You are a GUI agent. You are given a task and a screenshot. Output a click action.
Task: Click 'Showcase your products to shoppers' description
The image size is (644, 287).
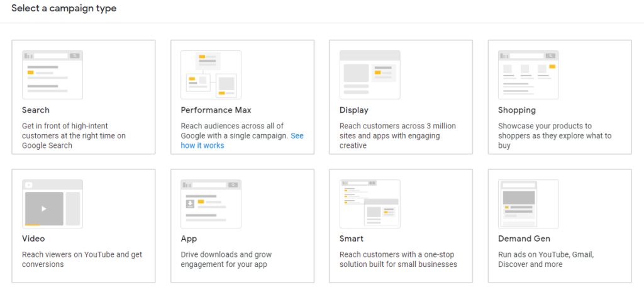(555, 136)
